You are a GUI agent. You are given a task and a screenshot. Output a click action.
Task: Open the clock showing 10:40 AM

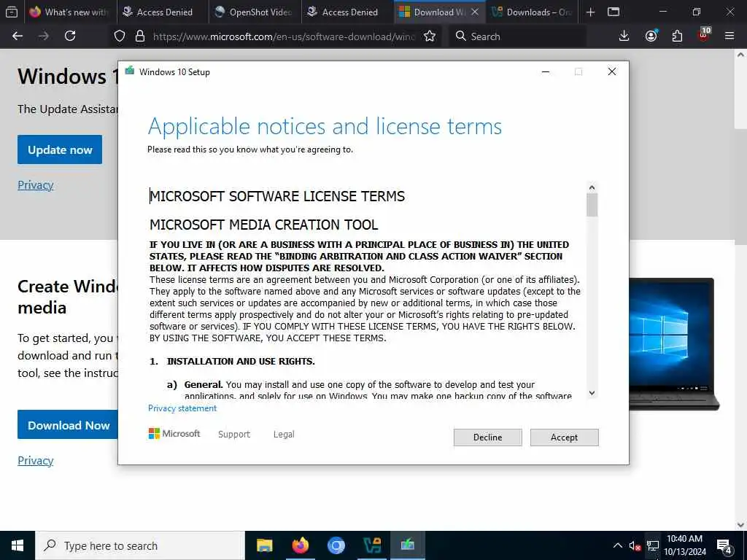(x=684, y=545)
